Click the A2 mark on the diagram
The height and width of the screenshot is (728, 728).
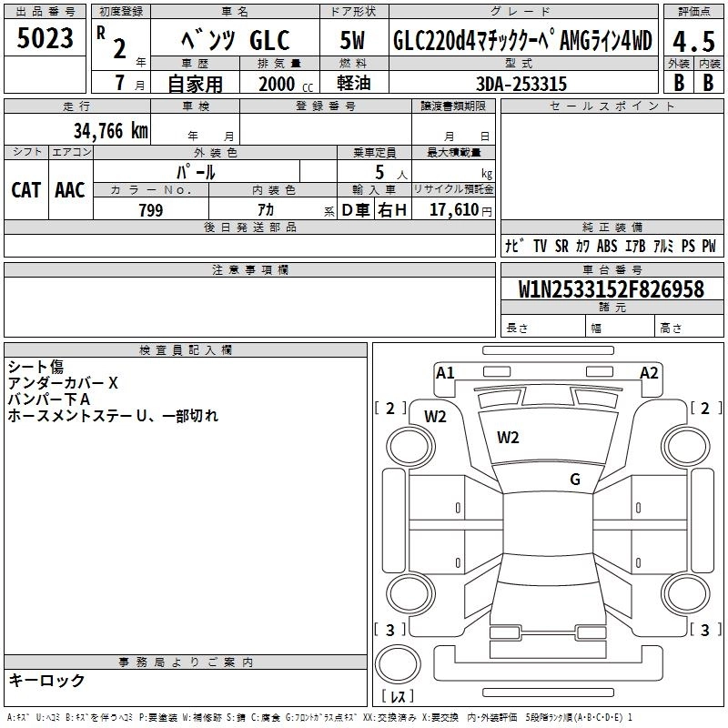pos(649,373)
